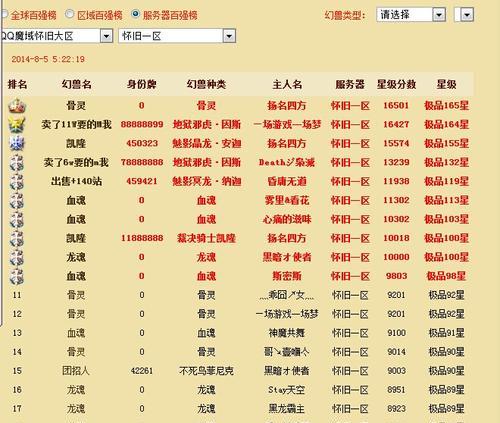500x423 pixels.
Task: Open the 幻兽类型 请选择 dropdown
Action: 411,15
